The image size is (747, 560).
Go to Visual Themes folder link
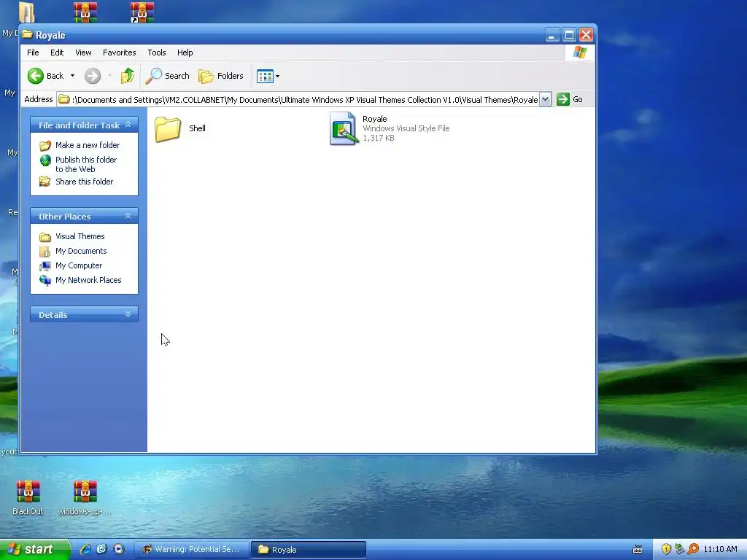80,236
